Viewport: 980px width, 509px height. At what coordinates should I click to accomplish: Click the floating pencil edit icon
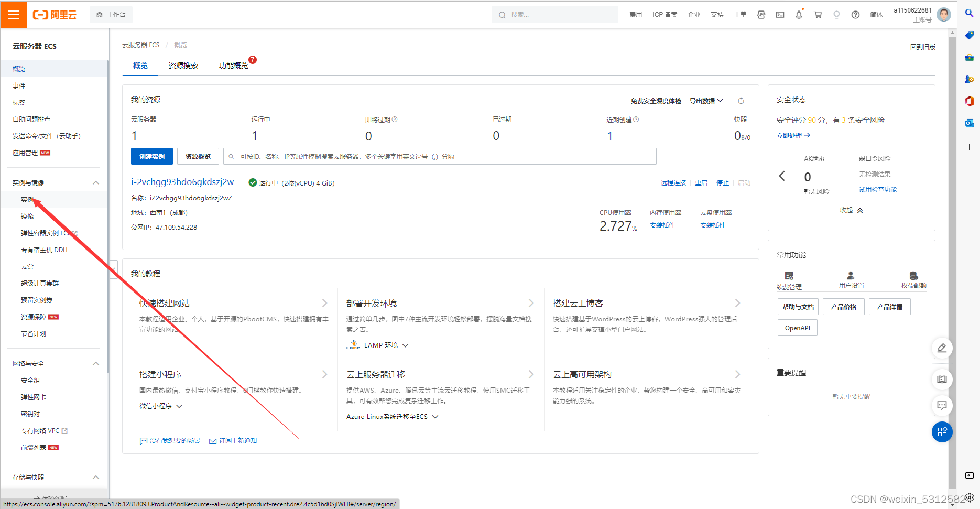pyautogui.click(x=942, y=348)
